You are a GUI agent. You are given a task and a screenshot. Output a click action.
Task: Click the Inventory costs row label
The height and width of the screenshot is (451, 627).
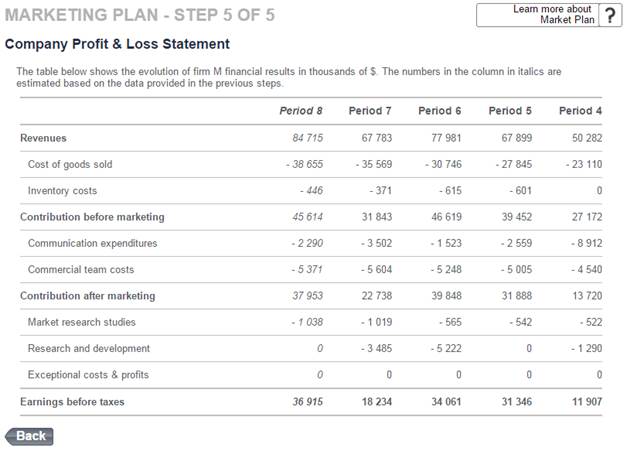(x=62, y=190)
